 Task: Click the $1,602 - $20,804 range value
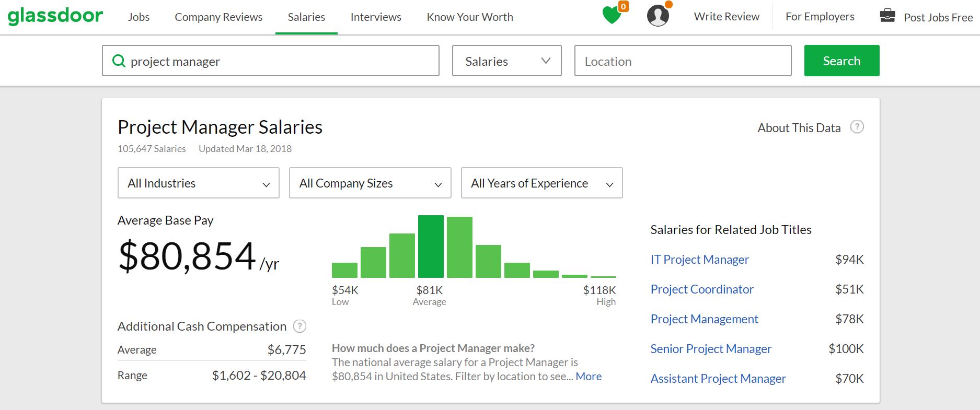(x=259, y=376)
